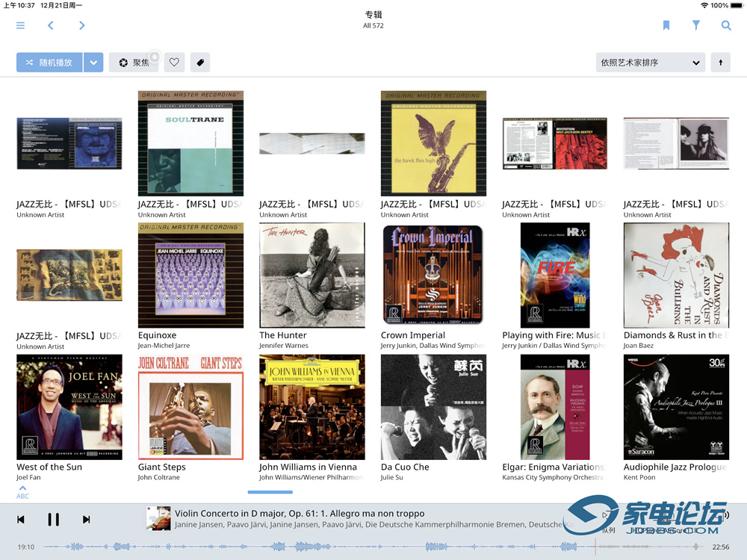Open the Invitation Milt Jackson Sextet cover
747x560 pixels.
(555, 143)
